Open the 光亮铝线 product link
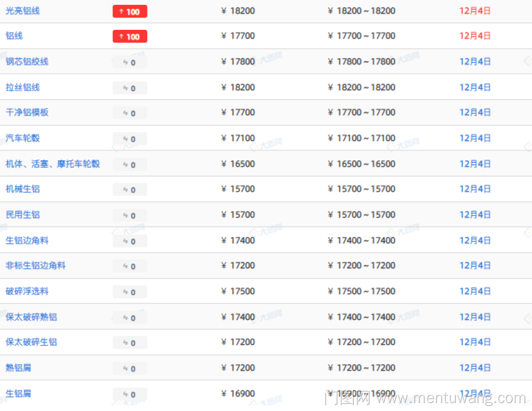532x411 pixels. (22, 11)
